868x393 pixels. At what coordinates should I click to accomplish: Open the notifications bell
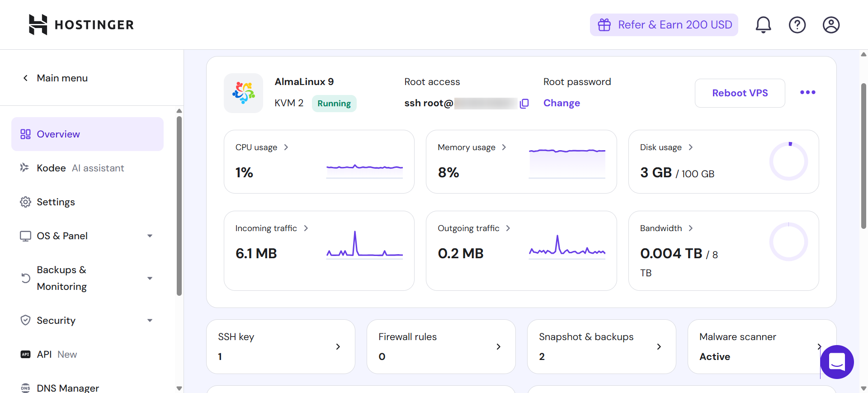click(763, 25)
